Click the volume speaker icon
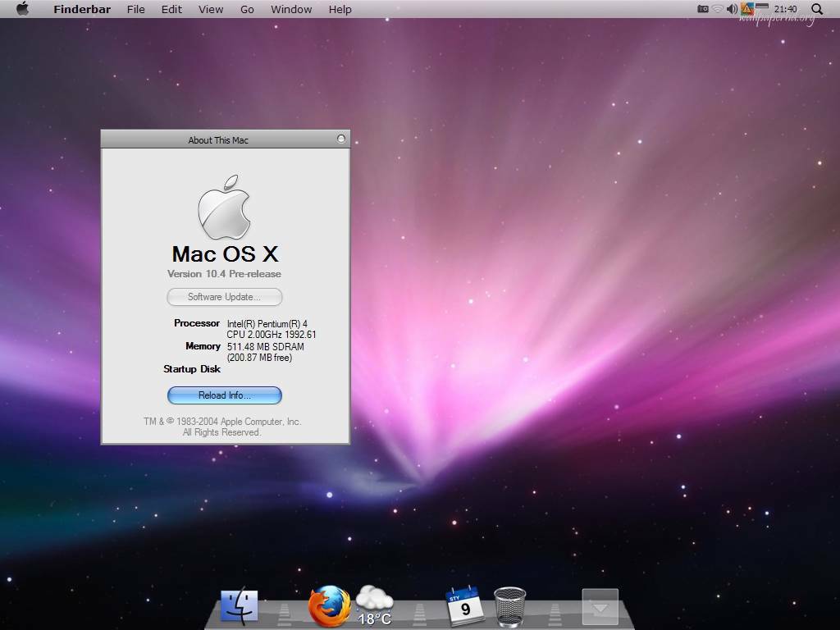 pyautogui.click(x=733, y=9)
